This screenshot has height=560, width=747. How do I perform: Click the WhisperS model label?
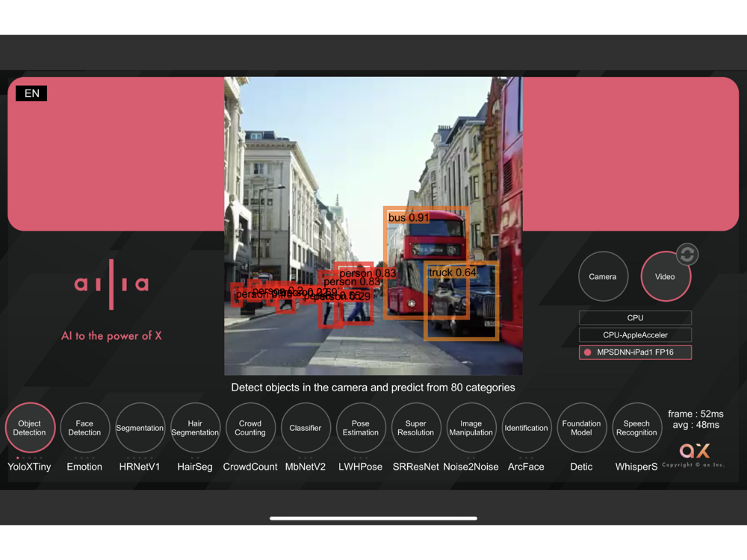(636, 467)
